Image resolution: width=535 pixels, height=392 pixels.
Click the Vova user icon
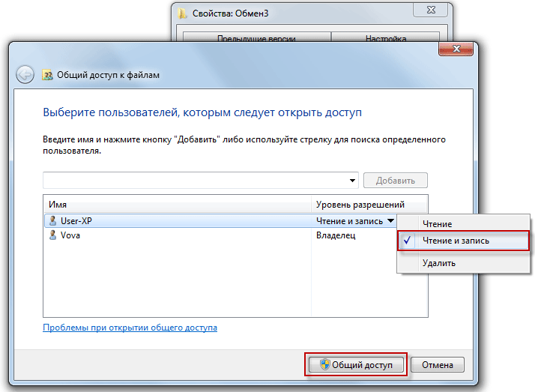click(52, 235)
